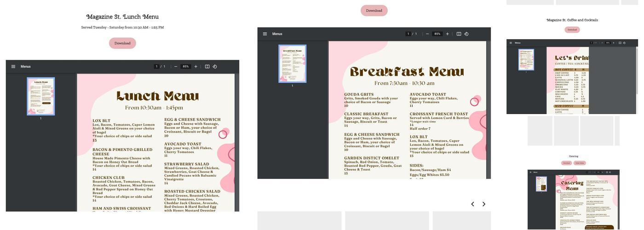The image size is (644, 230).
Task: Edit page number in Breakfast Menu viewer
Action: (408, 34)
